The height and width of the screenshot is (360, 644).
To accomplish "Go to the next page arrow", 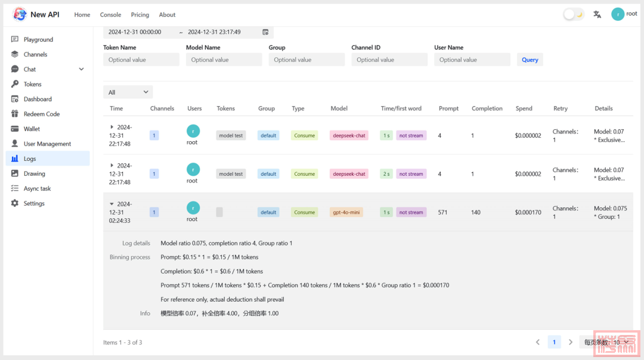I will pyautogui.click(x=571, y=342).
